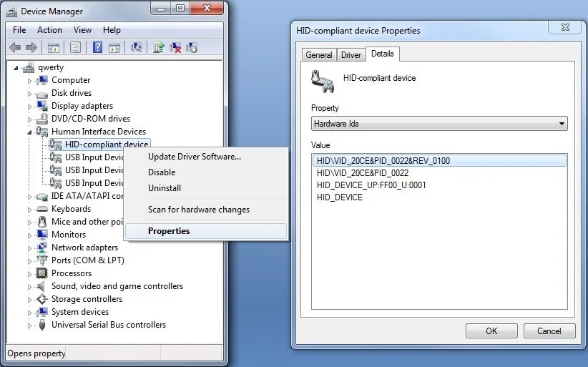The height and width of the screenshot is (367, 588).
Task: Choose Disable from the context menu
Action: click(x=206, y=172)
